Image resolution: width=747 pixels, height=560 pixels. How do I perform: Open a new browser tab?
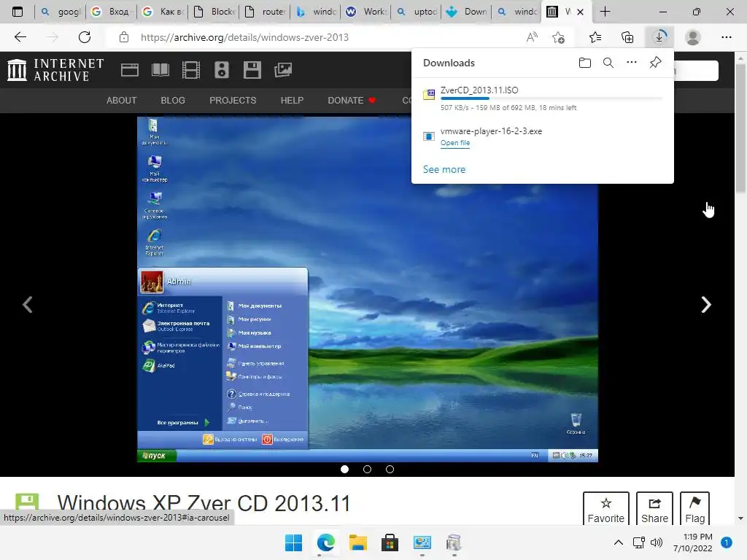point(605,12)
